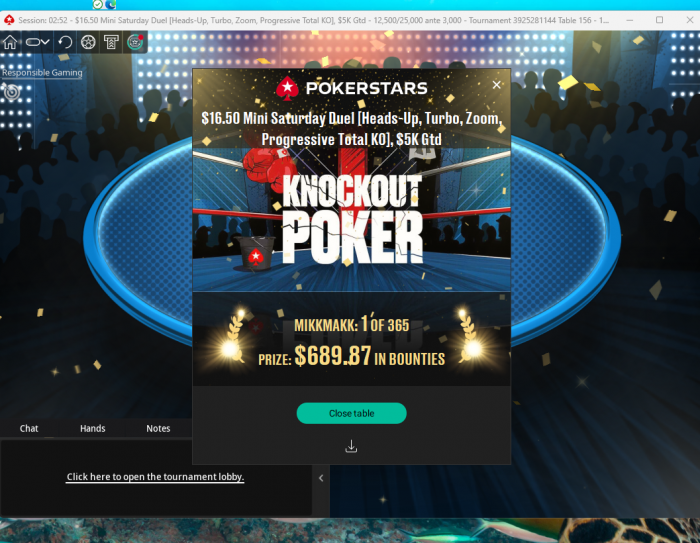This screenshot has height=543, width=700.
Task: Open the Responsible Gaming link
Action: [x=42, y=72]
